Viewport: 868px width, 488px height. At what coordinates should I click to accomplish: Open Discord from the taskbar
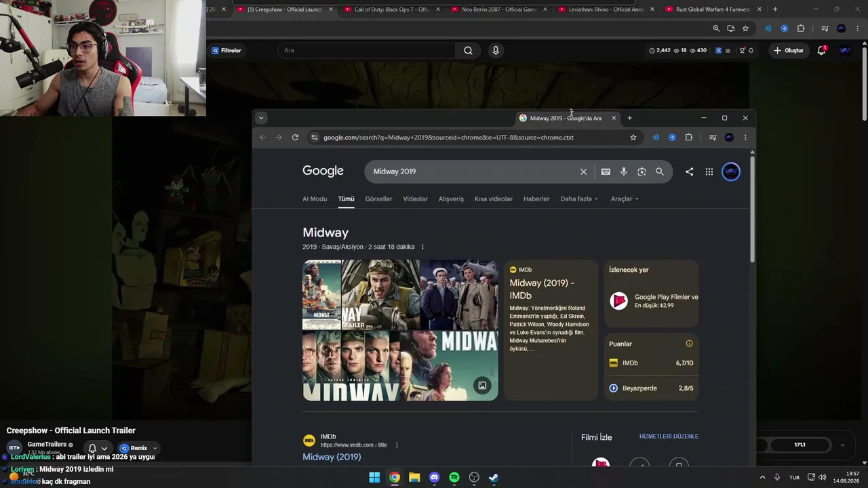435,477
